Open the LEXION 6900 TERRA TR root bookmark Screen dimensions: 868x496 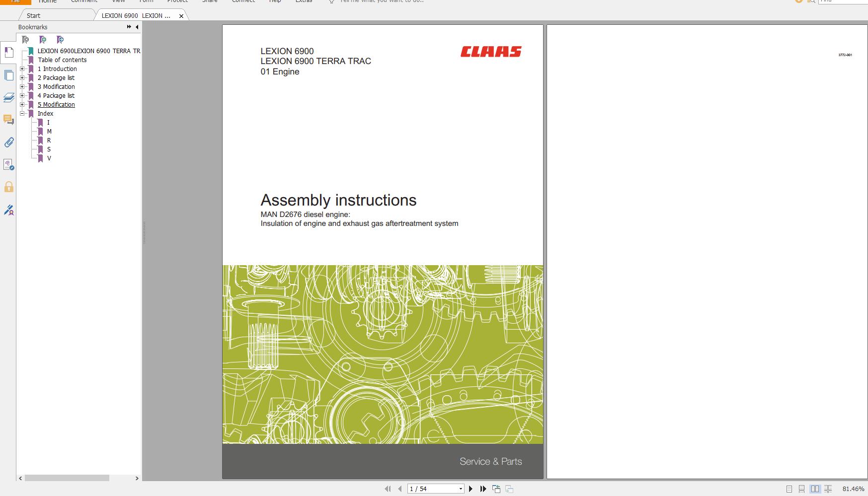(89, 51)
